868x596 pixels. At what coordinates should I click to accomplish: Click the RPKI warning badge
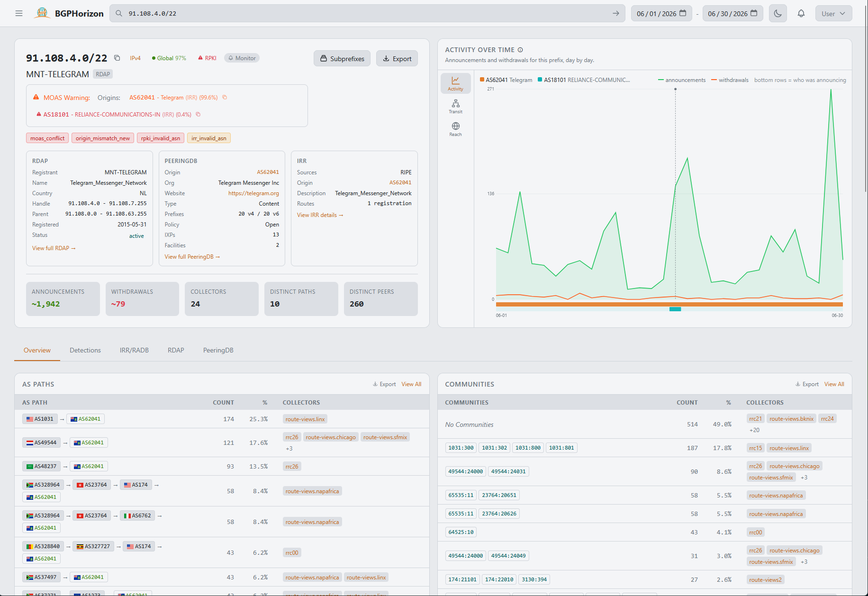click(207, 58)
